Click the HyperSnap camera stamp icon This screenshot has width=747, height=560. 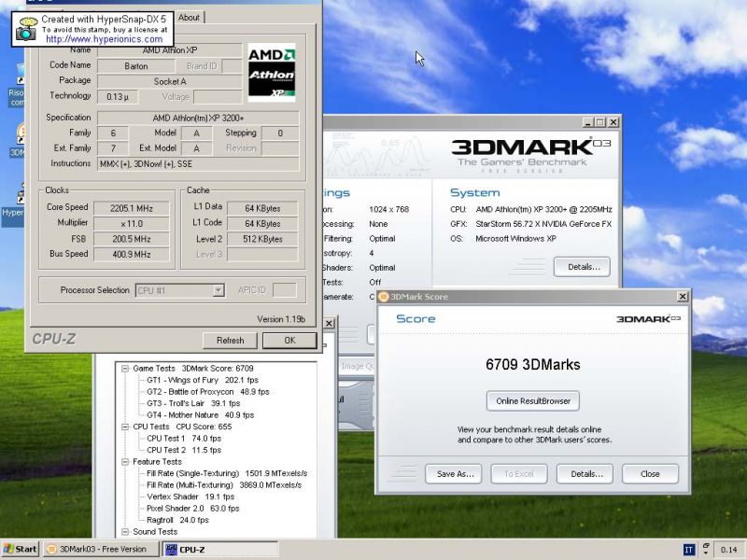click(26, 29)
